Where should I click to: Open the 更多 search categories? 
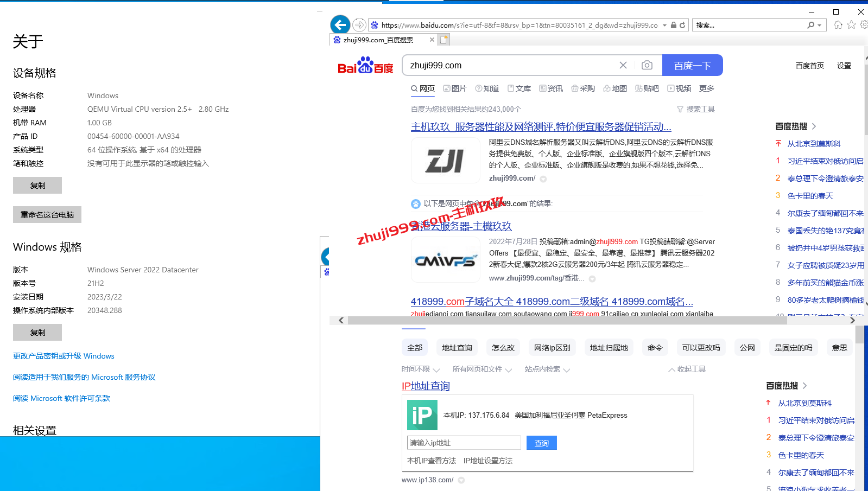[x=706, y=88]
